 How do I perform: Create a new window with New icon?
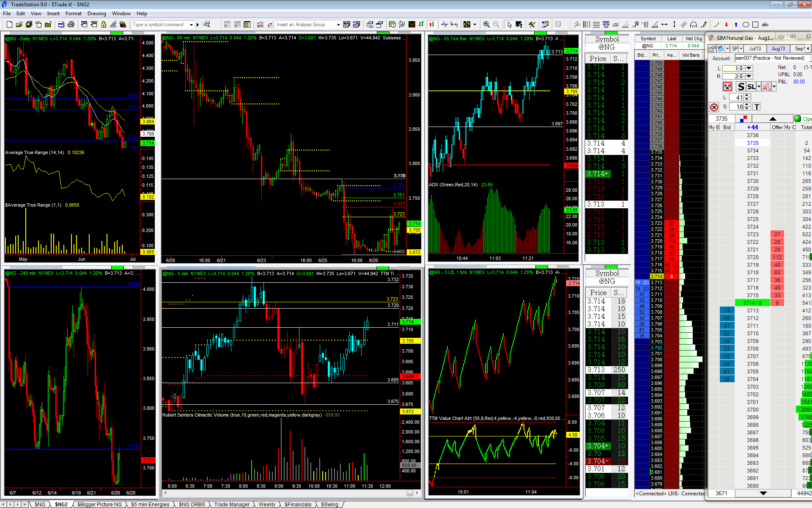9,25
